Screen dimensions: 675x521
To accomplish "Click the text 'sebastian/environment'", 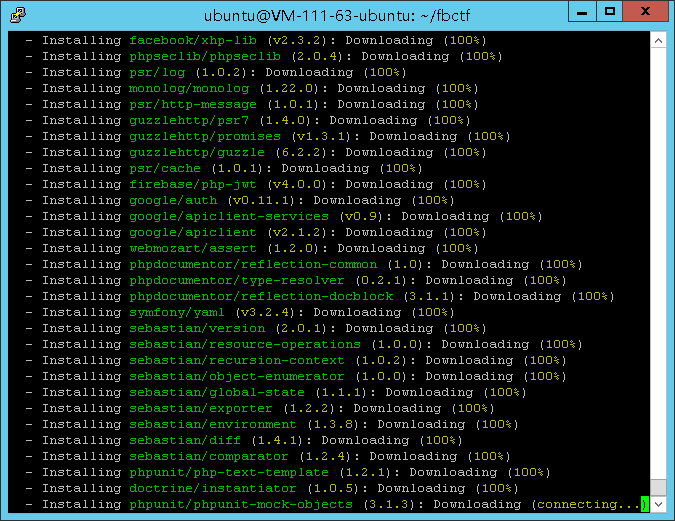I will coord(213,425).
